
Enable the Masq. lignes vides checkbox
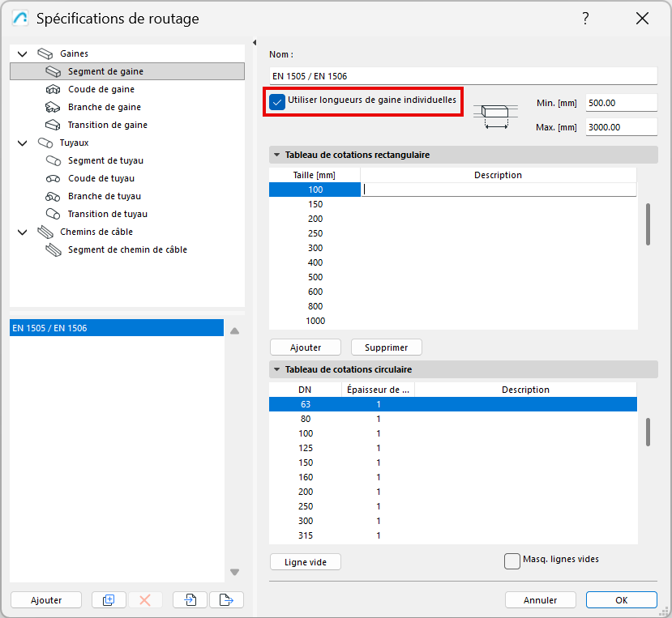(511, 560)
